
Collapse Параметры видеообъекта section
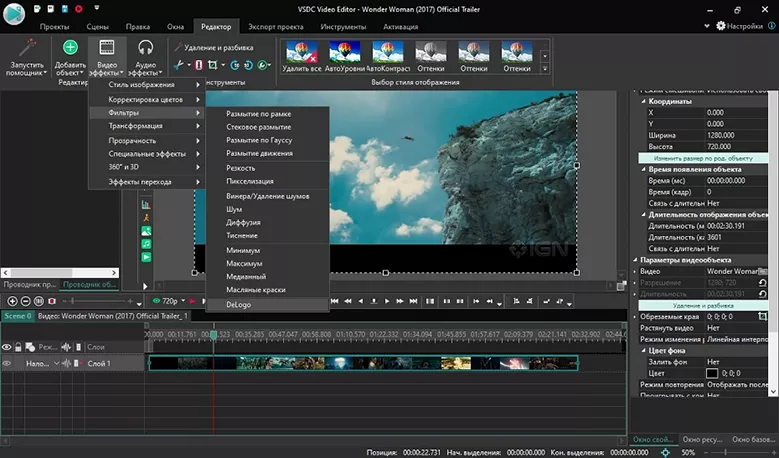pos(635,260)
